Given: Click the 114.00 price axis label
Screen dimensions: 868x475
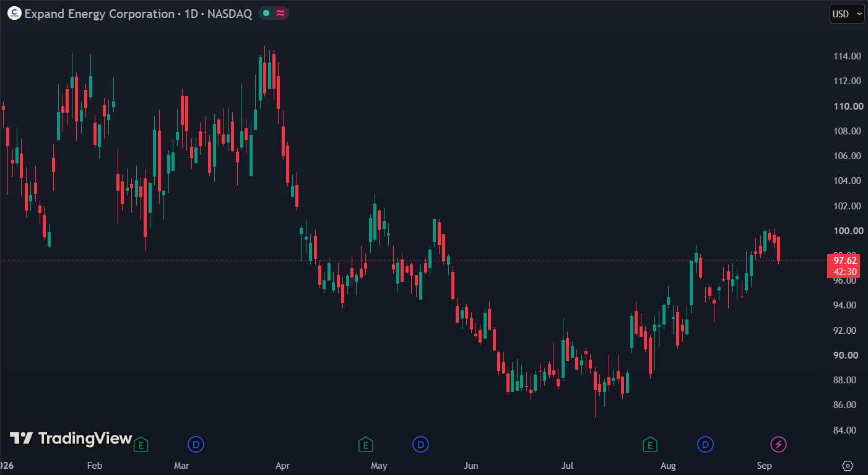Looking at the screenshot, I should (x=847, y=56).
